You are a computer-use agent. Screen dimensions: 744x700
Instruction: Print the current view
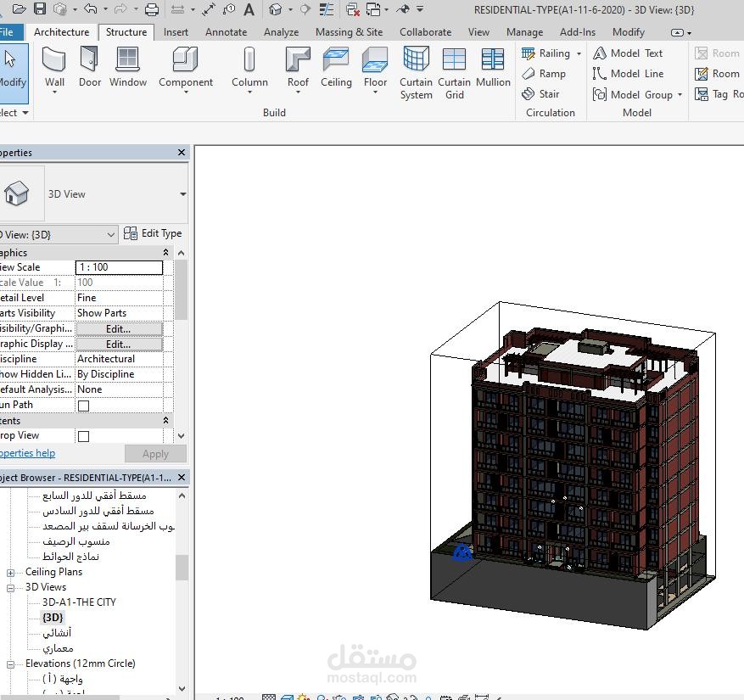pos(151,9)
